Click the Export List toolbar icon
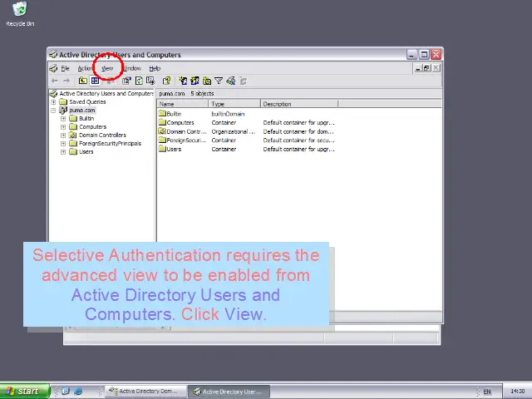 (x=150, y=81)
